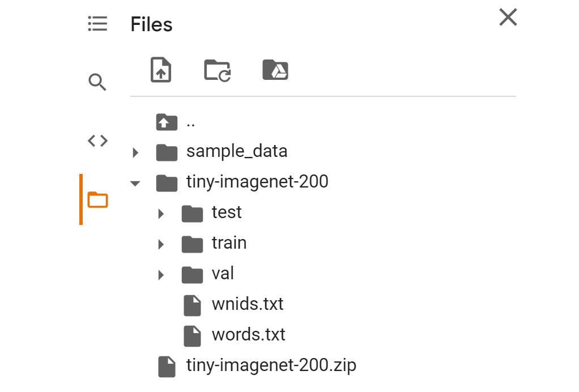Go up one level with parent folder icon
The image size is (579, 392).
point(167,121)
